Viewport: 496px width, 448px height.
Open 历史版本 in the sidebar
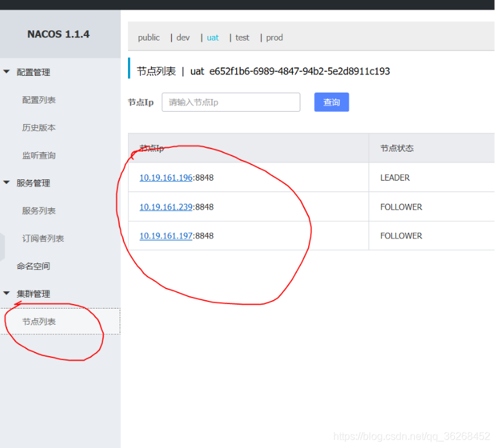[39, 128]
